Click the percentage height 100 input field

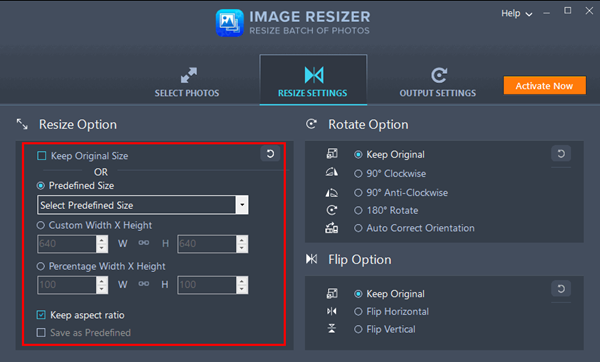click(207, 285)
